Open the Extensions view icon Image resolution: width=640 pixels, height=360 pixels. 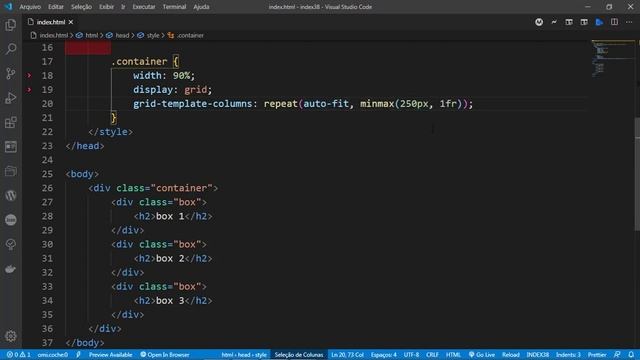11,122
